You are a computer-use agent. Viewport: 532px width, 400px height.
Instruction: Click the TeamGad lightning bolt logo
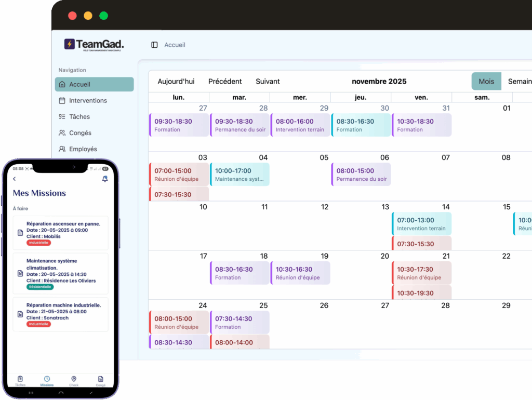click(x=70, y=45)
